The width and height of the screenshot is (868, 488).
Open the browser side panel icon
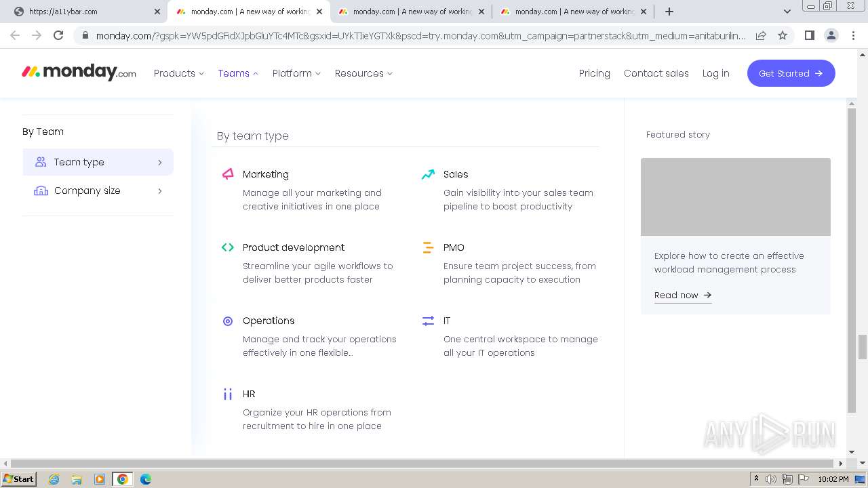point(809,35)
